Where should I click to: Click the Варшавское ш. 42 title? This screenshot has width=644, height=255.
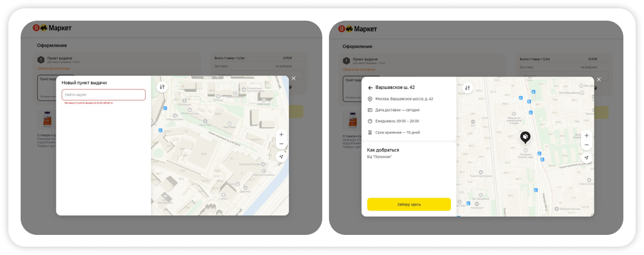pos(395,88)
